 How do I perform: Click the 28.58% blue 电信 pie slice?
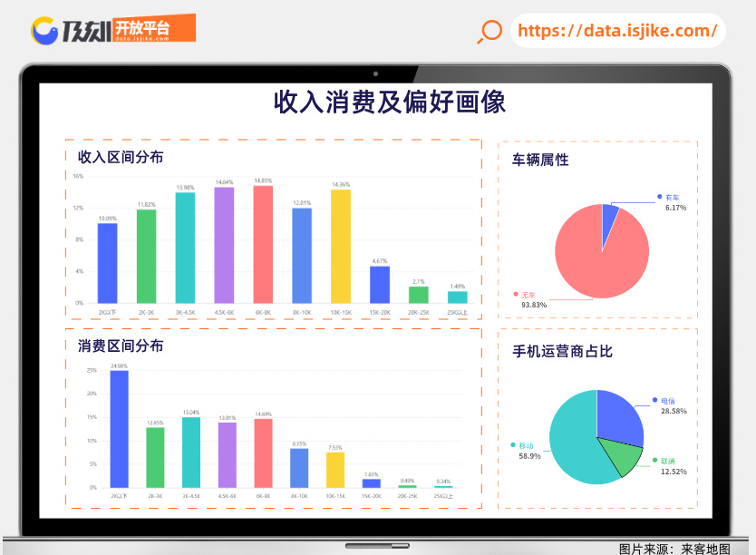tap(619, 417)
